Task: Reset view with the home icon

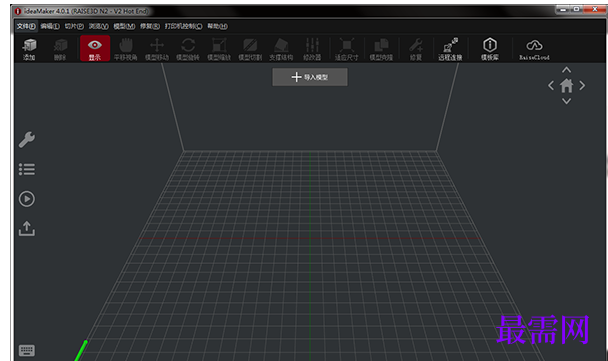Action: 567,85
